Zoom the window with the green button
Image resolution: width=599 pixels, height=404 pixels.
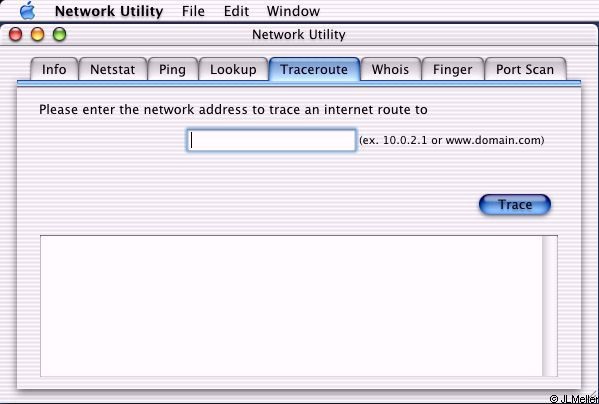coord(60,34)
